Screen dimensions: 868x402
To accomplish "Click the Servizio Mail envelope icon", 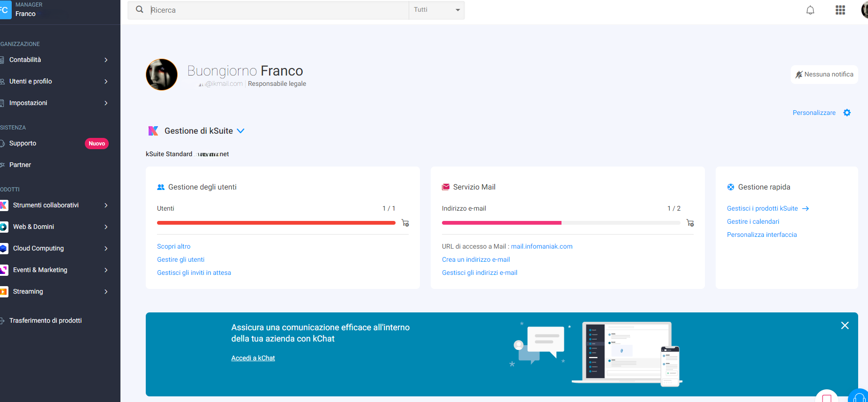I will [x=446, y=187].
